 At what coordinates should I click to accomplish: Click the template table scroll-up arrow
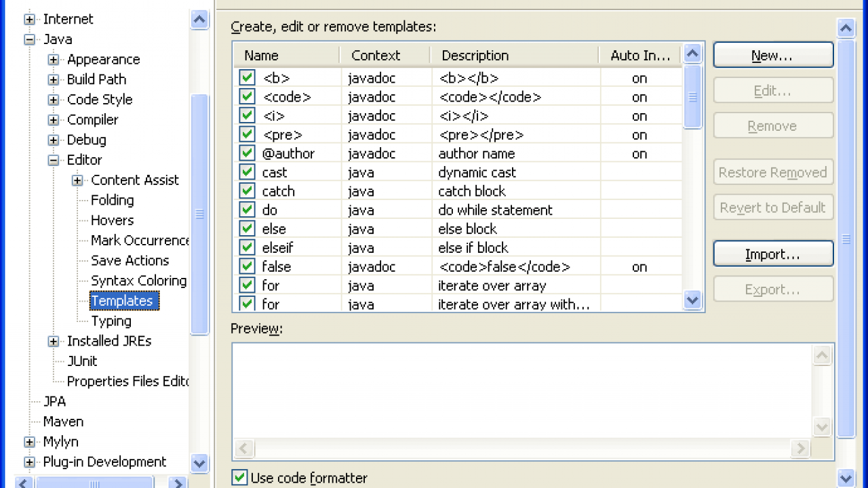[692, 54]
